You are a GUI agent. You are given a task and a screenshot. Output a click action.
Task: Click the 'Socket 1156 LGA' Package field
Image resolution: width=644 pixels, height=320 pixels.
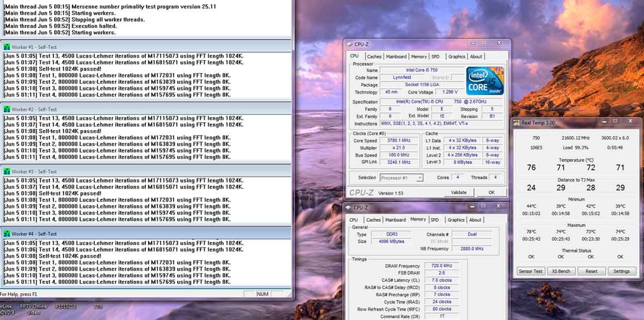pos(422,85)
